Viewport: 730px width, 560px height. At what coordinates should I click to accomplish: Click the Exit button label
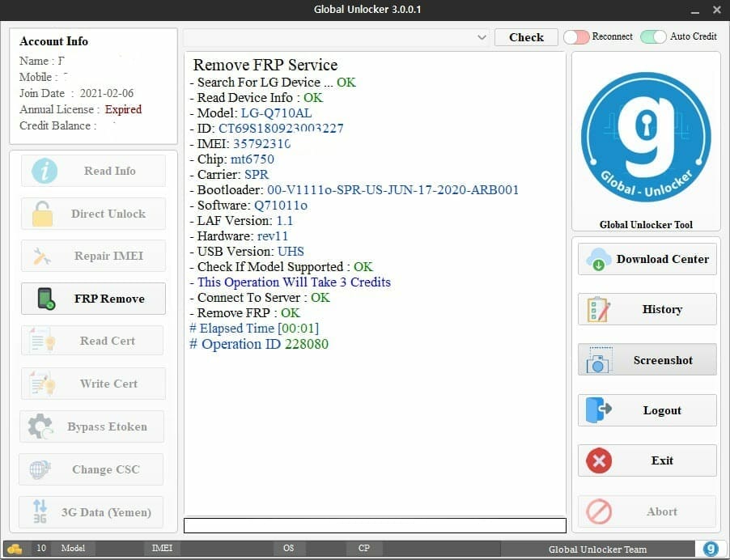point(662,460)
